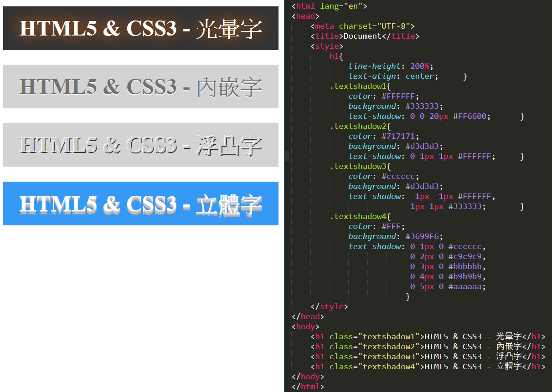Click the glowing 光暈字 heading banner

(140, 29)
